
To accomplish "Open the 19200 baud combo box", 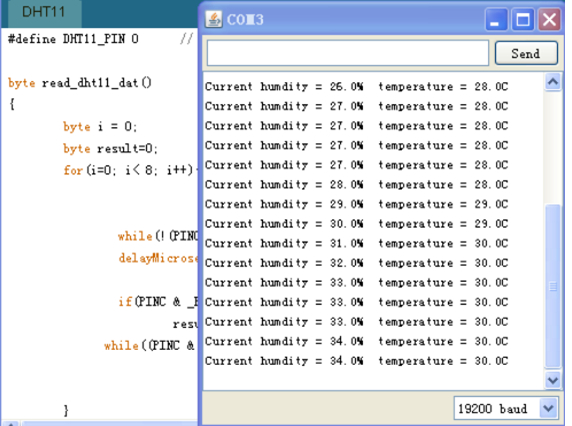I will [x=506, y=408].
